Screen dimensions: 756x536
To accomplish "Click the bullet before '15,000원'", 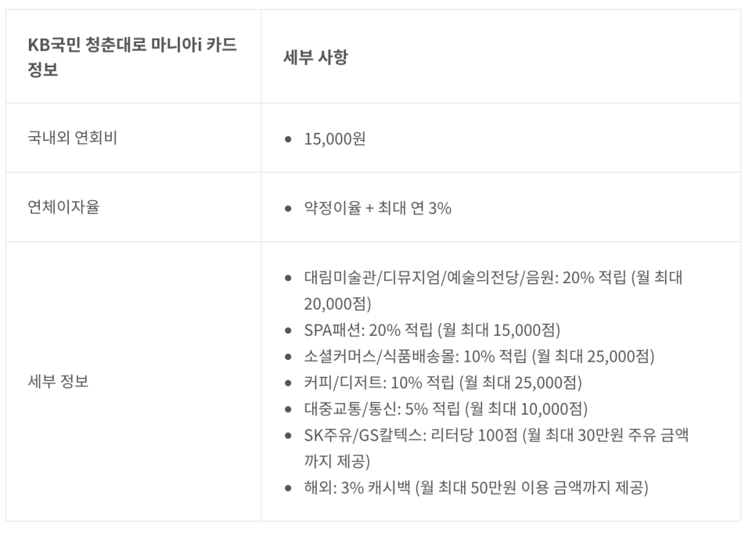I will point(288,139).
